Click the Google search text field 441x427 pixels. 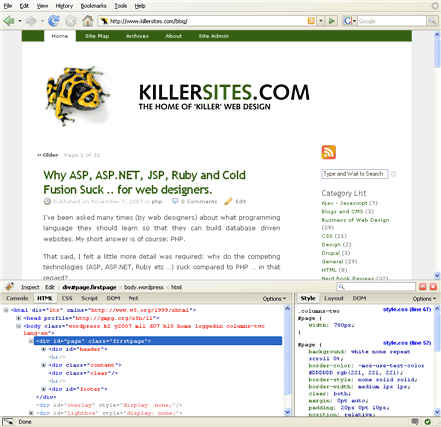point(392,21)
